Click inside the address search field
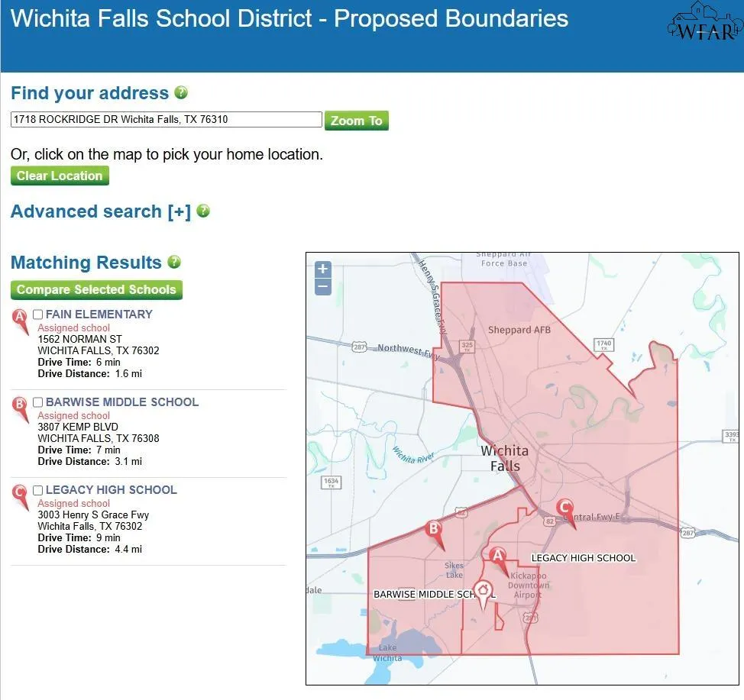 [167, 120]
